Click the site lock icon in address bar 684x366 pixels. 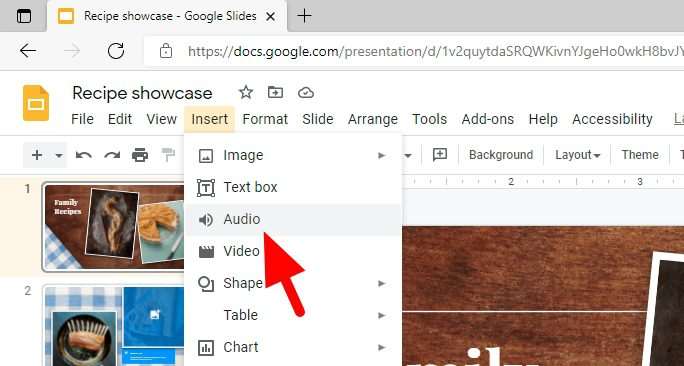click(x=166, y=51)
